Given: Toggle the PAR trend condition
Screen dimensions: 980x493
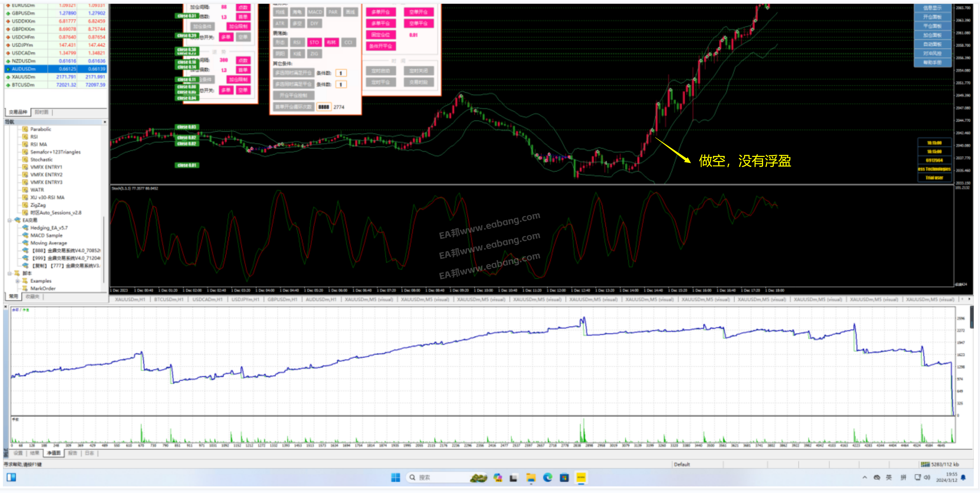Looking at the screenshot, I should pos(333,12).
